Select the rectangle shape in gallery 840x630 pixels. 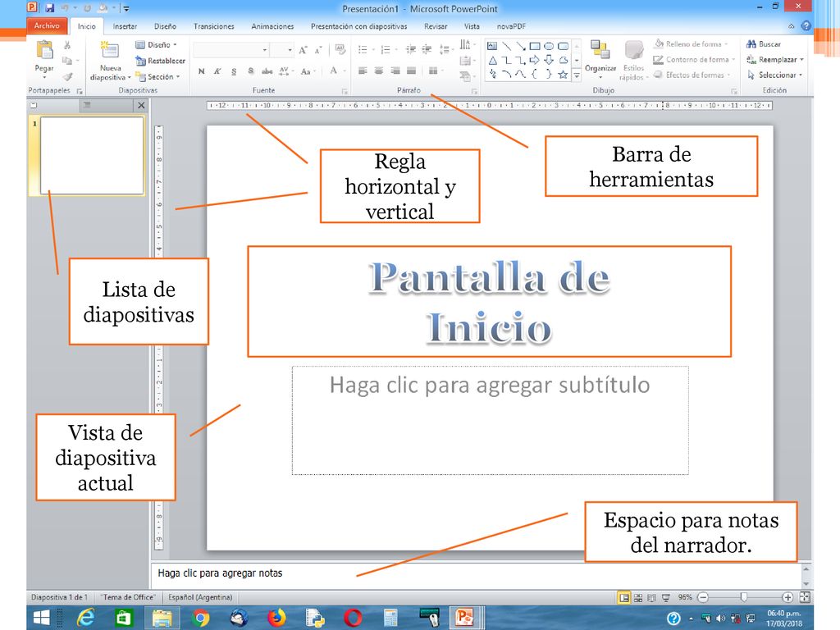tap(534, 46)
